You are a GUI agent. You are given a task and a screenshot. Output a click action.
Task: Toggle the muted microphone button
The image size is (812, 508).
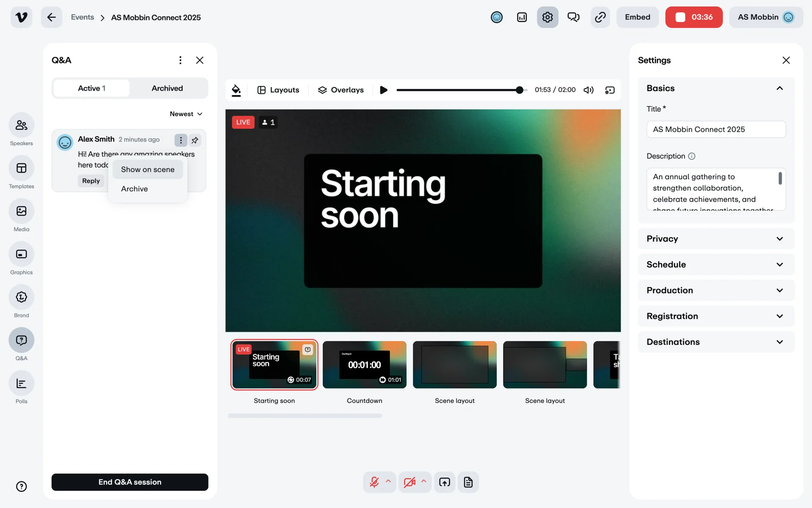(x=374, y=482)
